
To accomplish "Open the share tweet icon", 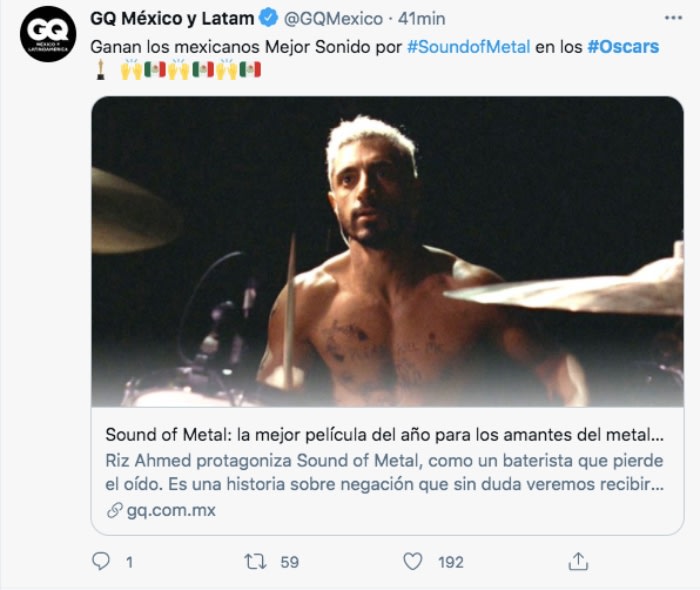I will tap(578, 562).
